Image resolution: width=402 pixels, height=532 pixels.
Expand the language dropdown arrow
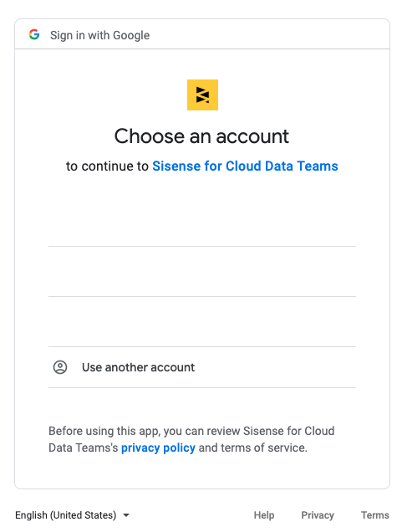point(126,515)
